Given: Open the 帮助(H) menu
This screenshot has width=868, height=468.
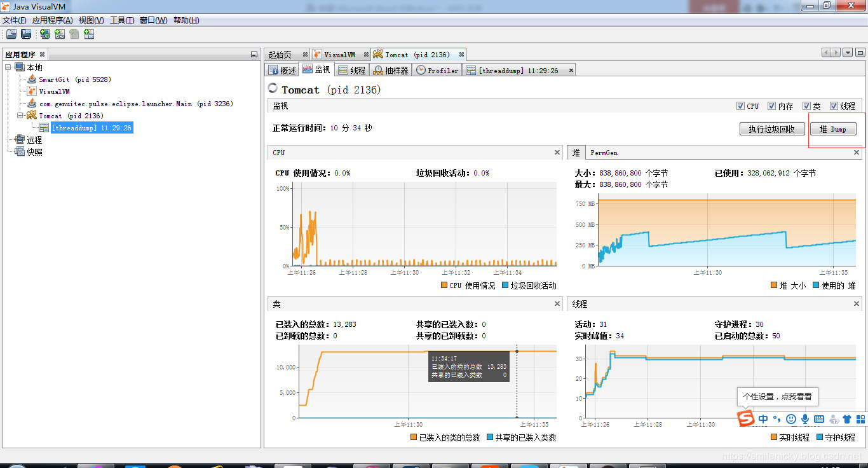Looking at the screenshot, I should 186,20.
